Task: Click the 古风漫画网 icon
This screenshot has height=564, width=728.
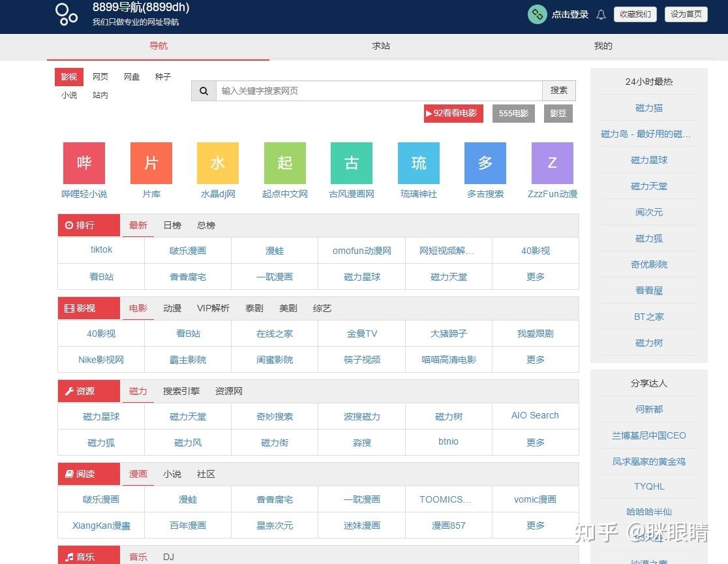Action: (x=351, y=163)
